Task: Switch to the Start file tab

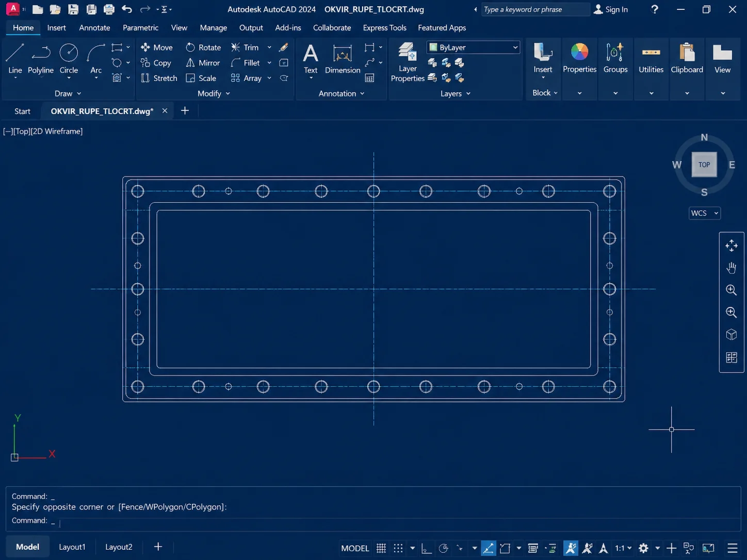Action: coord(22,111)
